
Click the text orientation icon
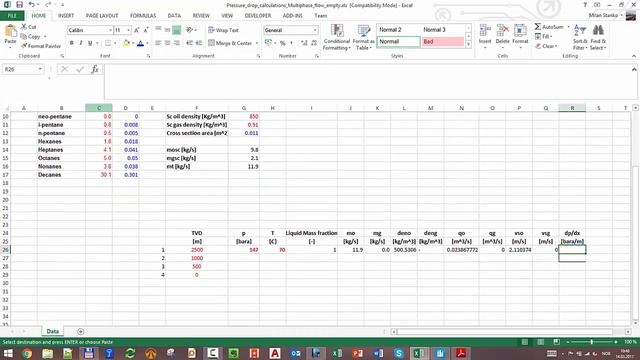[189, 30]
